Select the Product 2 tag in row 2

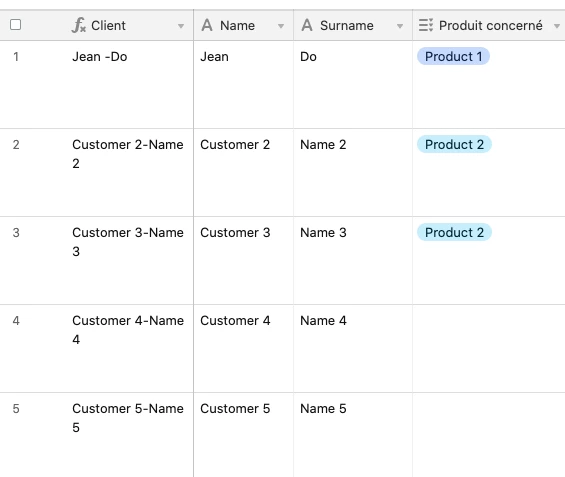pos(454,144)
